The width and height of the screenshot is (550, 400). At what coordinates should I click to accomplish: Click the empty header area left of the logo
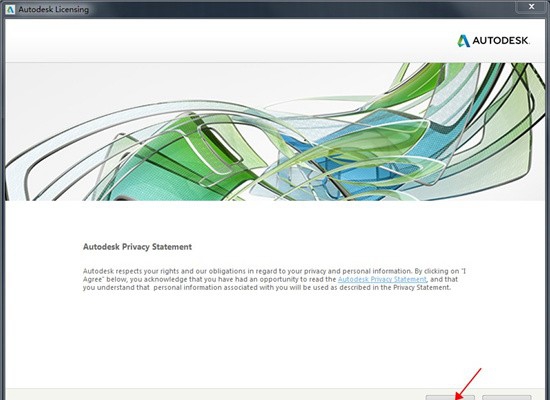coord(228,41)
